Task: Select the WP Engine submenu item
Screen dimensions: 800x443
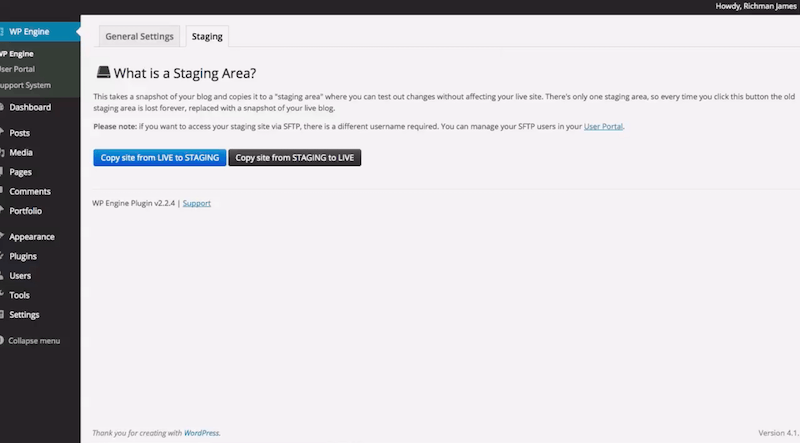Action: click(x=17, y=54)
